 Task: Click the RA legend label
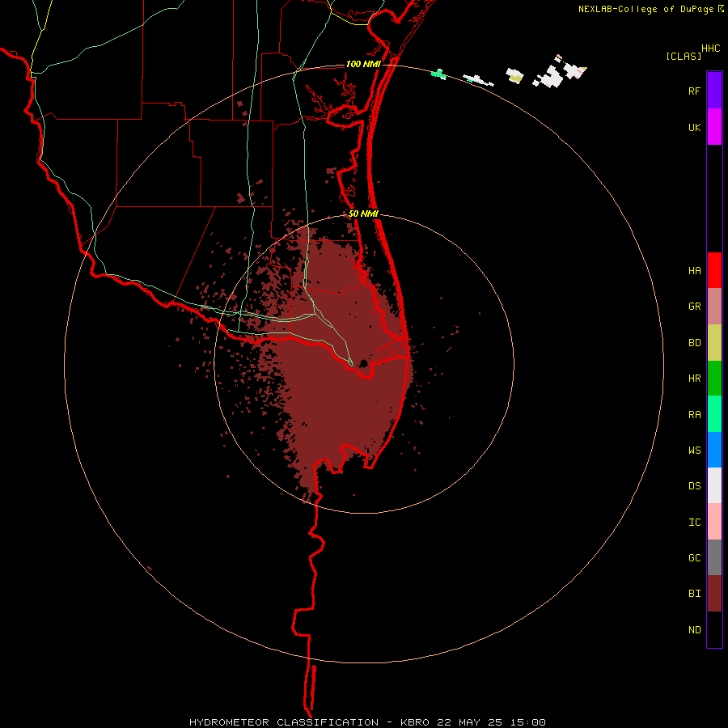point(694,415)
